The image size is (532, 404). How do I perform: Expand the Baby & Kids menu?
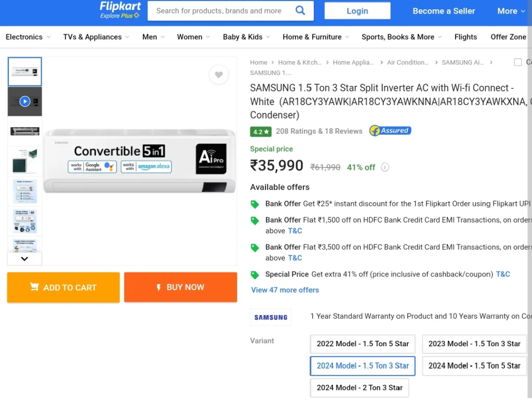click(x=247, y=37)
